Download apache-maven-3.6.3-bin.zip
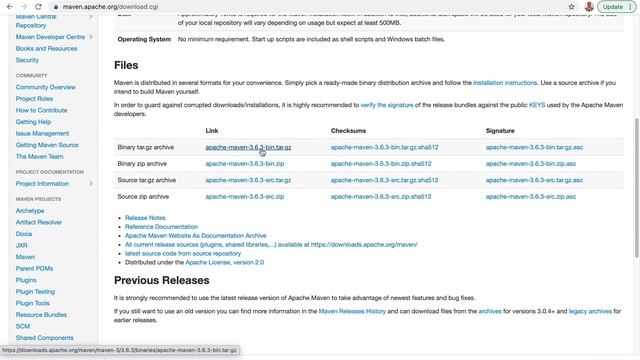Screen dimensions: 640x360 coord(245,164)
